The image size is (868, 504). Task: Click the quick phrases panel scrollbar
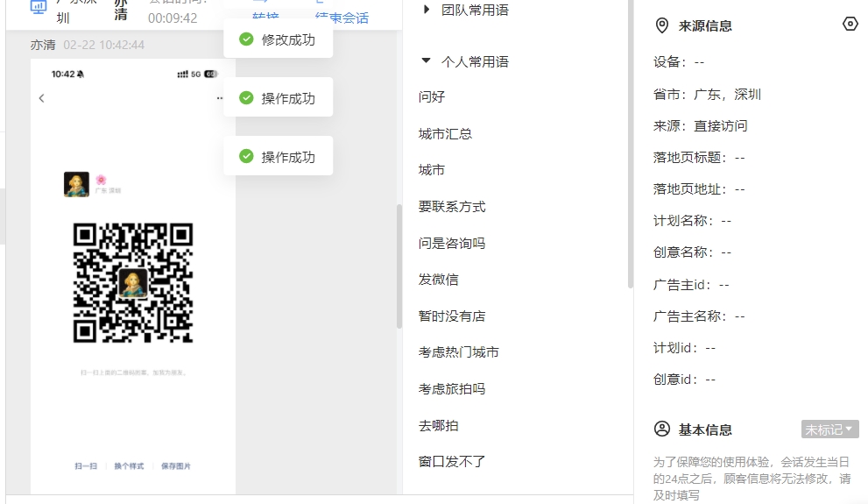point(630,144)
